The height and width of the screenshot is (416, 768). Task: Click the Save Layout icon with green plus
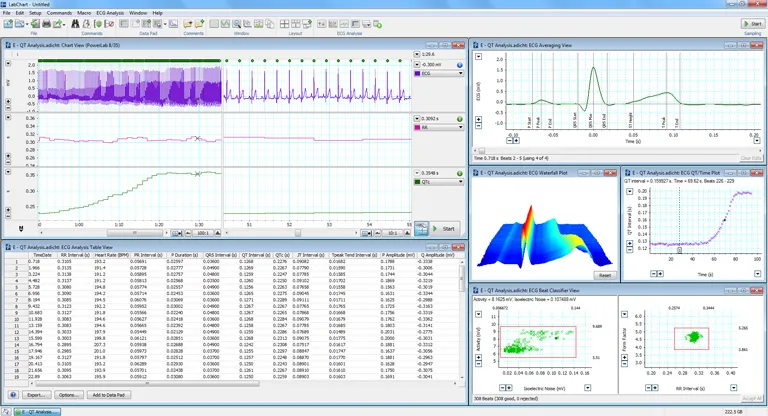coord(307,24)
